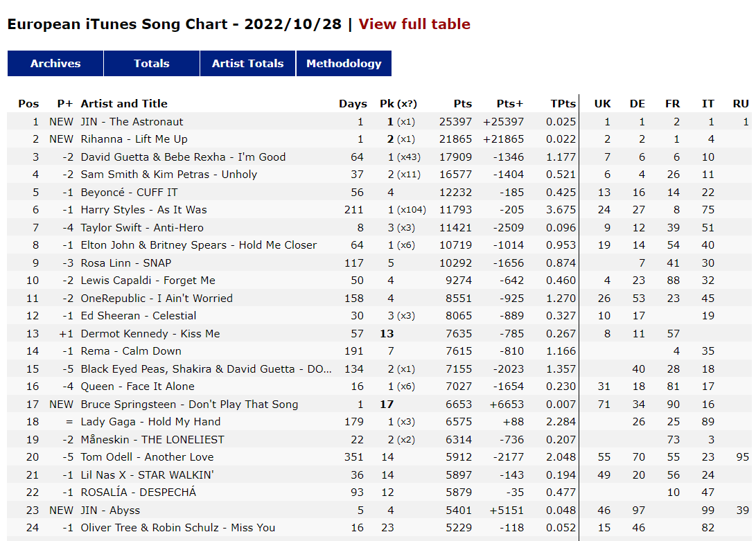Image resolution: width=756 pixels, height=541 pixels.
Task: Select the Artist Totals tab
Action: [x=248, y=63]
